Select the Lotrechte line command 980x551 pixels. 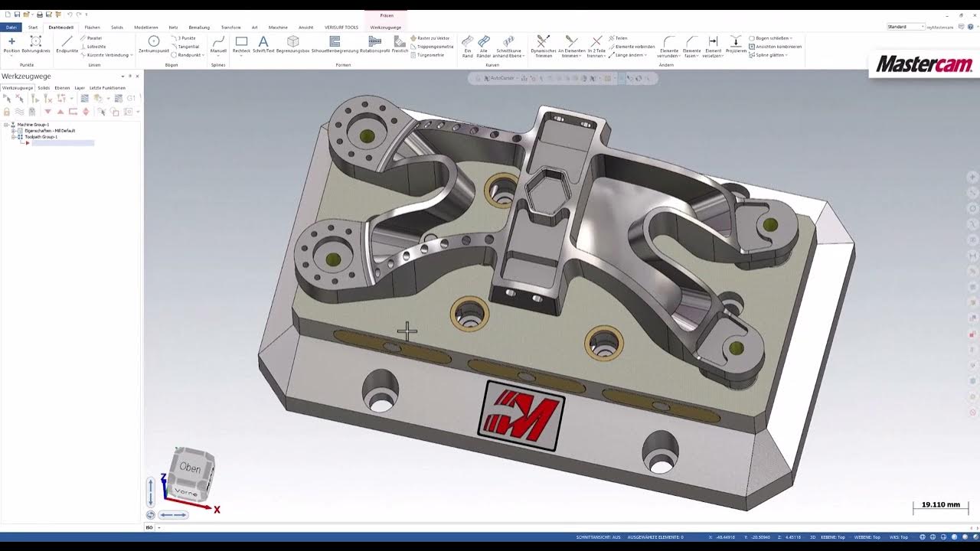click(x=93, y=47)
